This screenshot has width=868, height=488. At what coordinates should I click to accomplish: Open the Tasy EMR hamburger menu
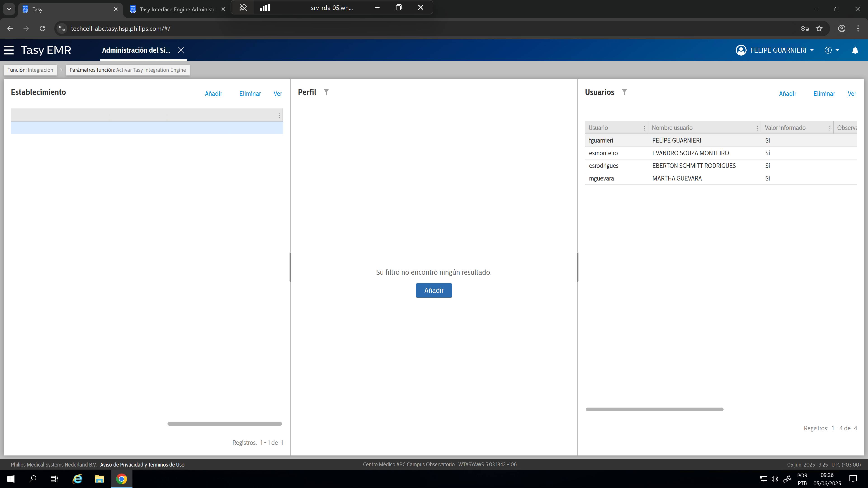point(9,50)
